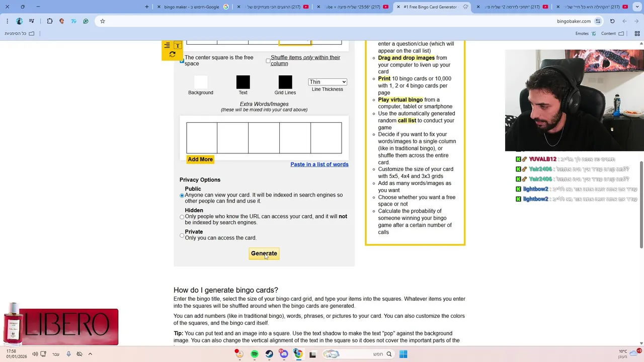Open Spotify from the taskbar
Image resolution: width=644 pixels, height=362 pixels.
pyautogui.click(x=255, y=354)
